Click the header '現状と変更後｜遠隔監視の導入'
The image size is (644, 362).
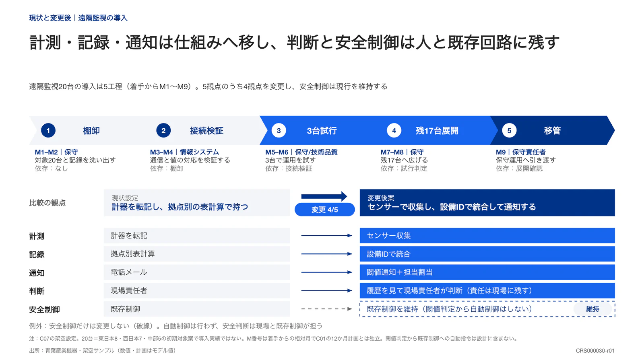point(78,18)
